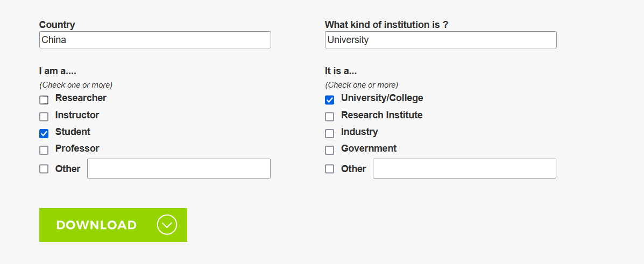Uncheck the University/College checkbox

click(329, 100)
